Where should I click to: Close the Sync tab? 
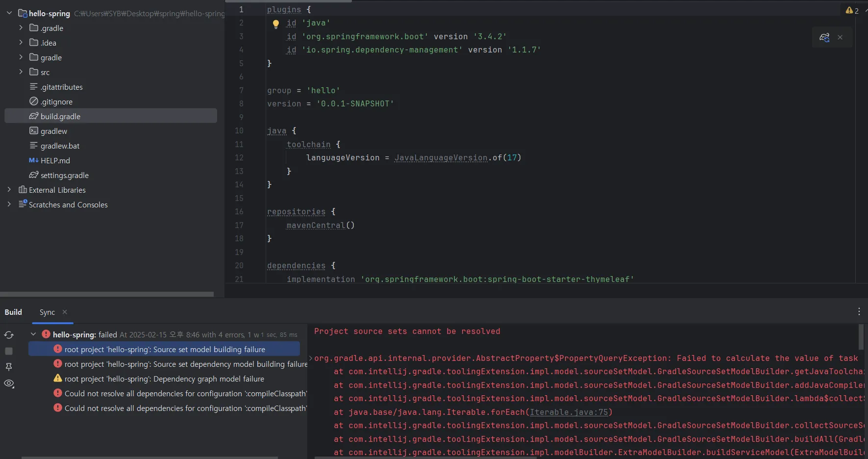65,312
